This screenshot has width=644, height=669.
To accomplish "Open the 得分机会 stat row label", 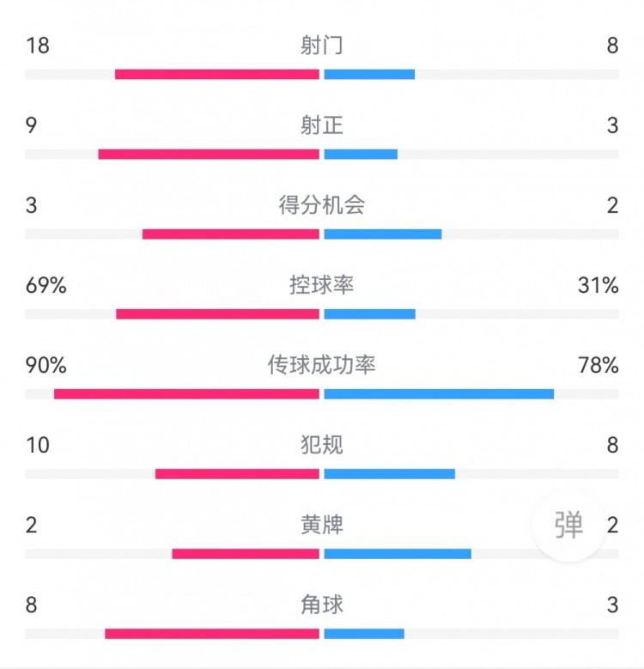I will [322, 205].
